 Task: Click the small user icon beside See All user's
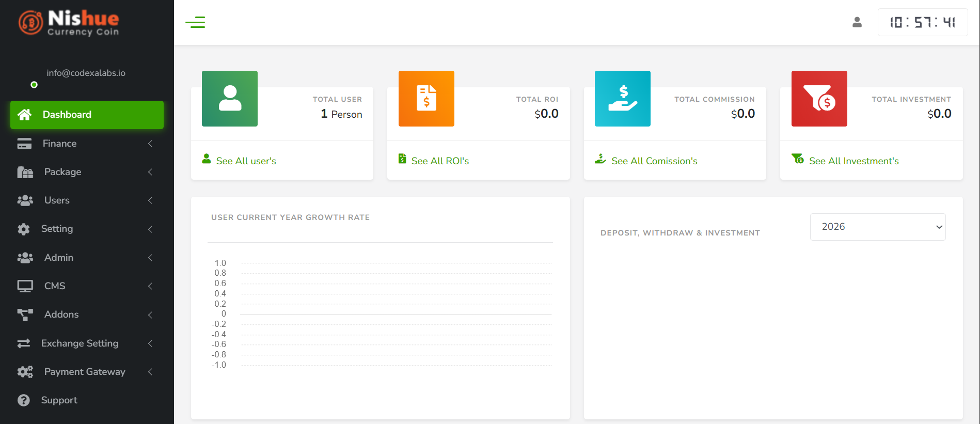(x=207, y=159)
